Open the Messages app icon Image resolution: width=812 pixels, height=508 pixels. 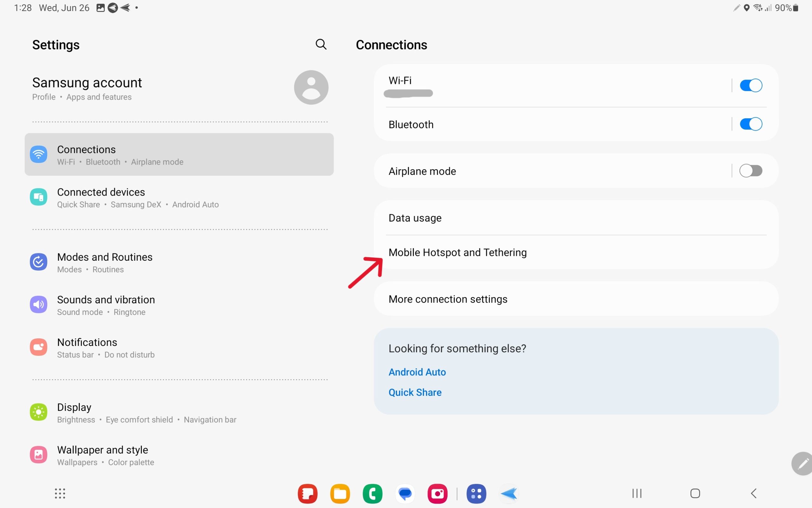click(x=405, y=493)
